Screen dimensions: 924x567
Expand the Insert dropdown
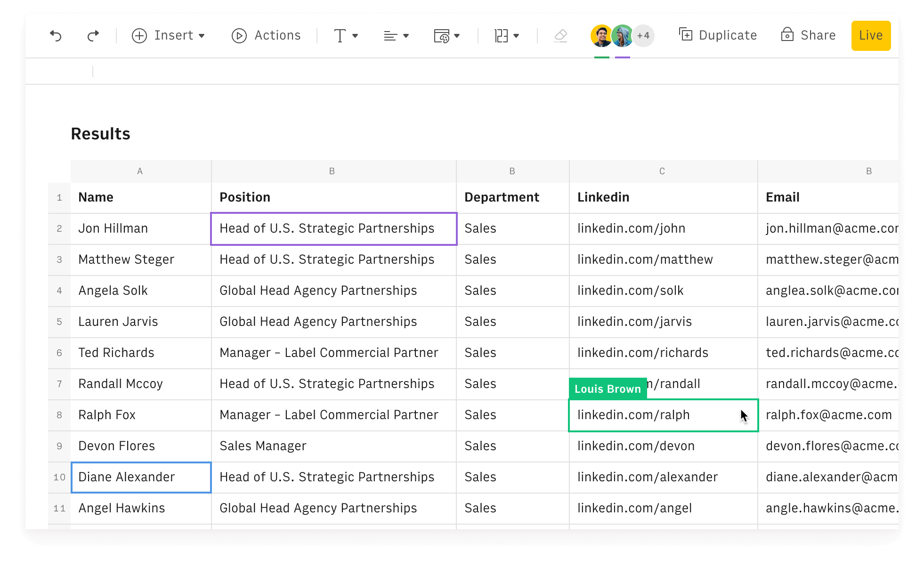pos(202,35)
